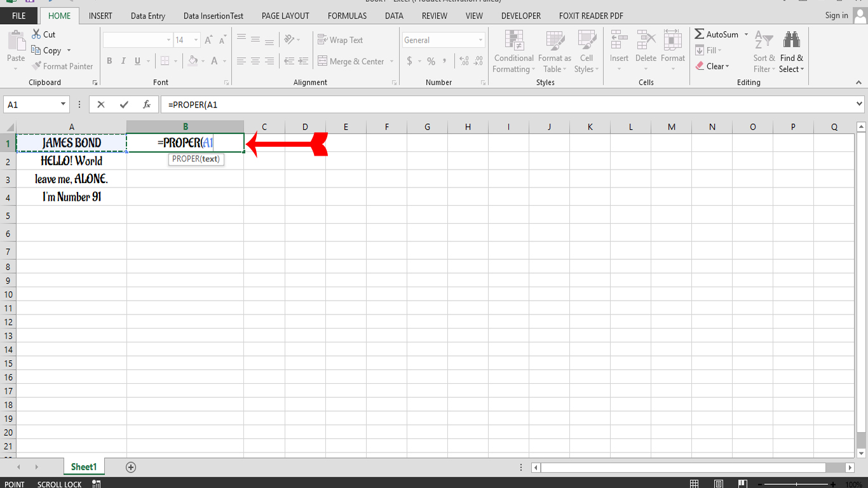This screenshot has width=868, height=488.
Task: Apply the Borders icon in the Font group
Action: tap(165, 61)
